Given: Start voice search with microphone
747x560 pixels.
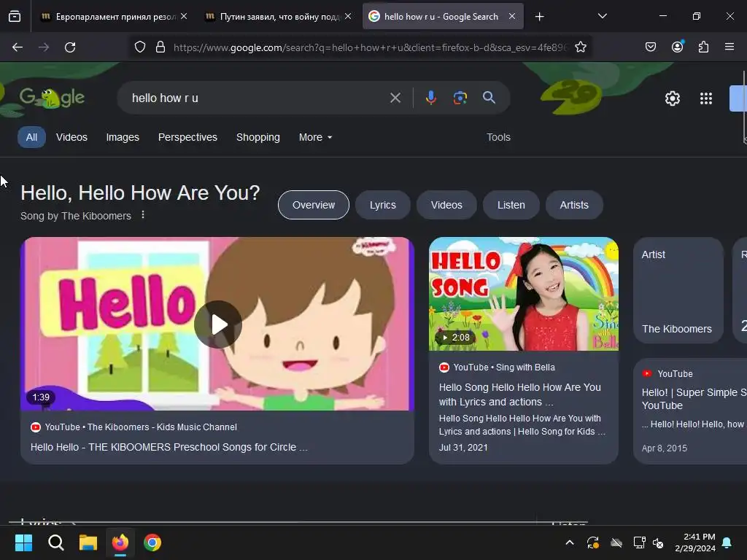Looking at the screenshot, I should 430,98.
